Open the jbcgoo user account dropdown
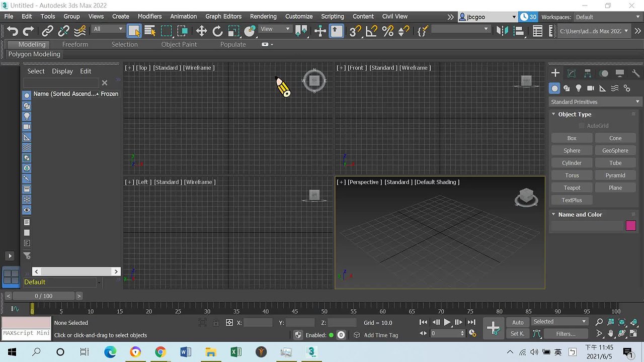 click(x=488, y=17)
